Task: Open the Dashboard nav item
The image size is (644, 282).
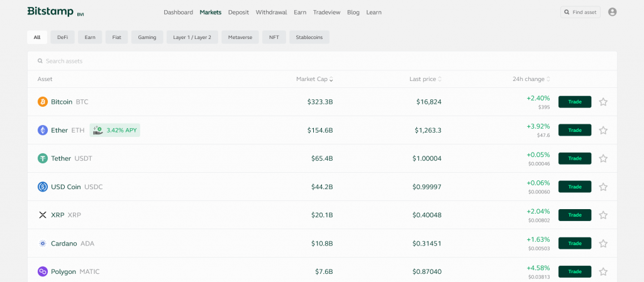Action: (x=178, y=13)
